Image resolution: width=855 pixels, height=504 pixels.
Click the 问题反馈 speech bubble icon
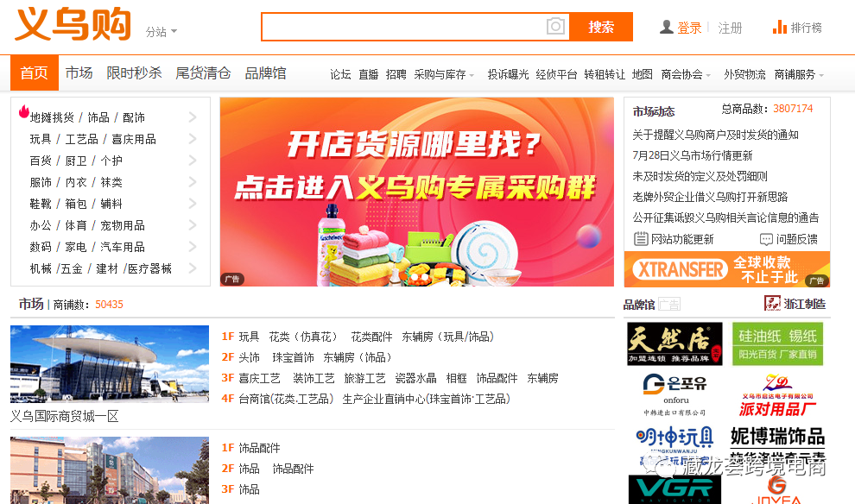coord(766,239)
